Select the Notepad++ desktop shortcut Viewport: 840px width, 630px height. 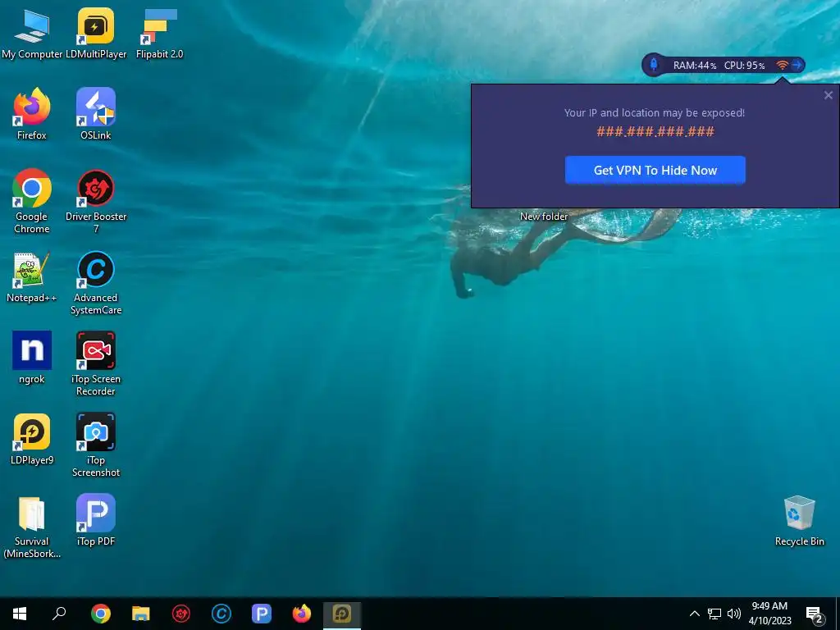32,277
